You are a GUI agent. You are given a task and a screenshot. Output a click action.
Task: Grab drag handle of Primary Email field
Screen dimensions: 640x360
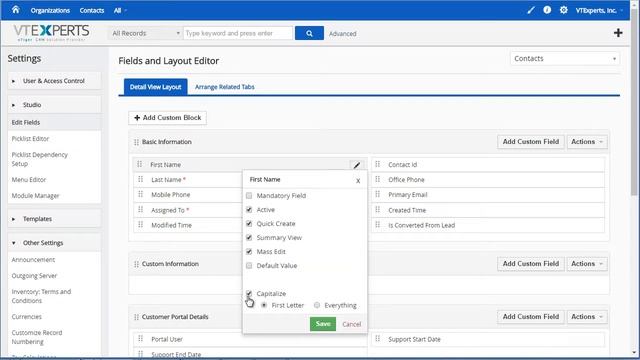(378, 194)
